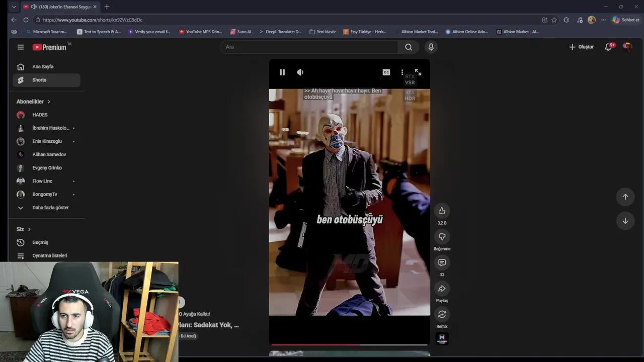Expand the Yeni klasör bookmarks folder

(x=323, y=32)
